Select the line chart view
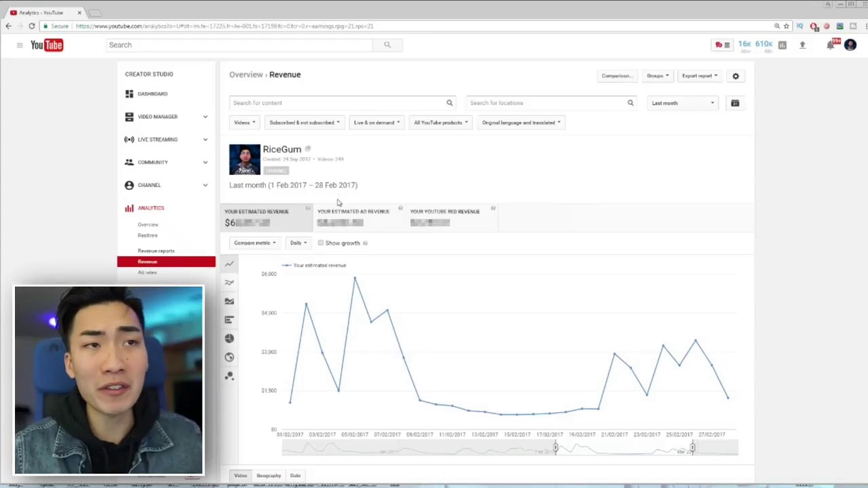 point(230,264)
